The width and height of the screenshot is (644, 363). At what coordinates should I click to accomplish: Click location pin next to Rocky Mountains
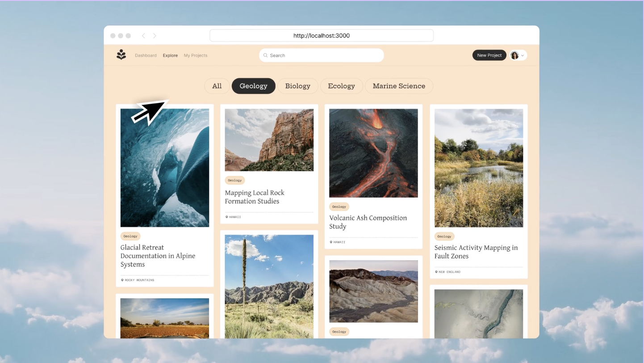(x=122, y=280)
